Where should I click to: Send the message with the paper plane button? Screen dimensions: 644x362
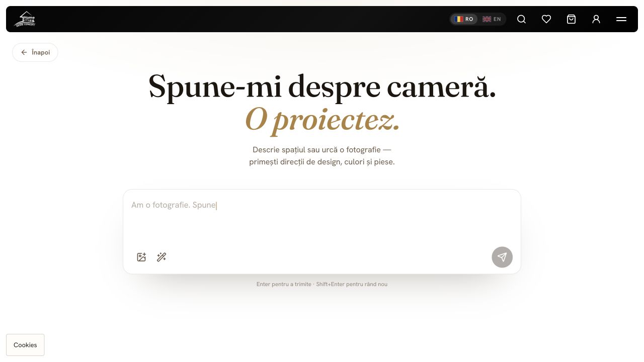(x=502, y=257)
